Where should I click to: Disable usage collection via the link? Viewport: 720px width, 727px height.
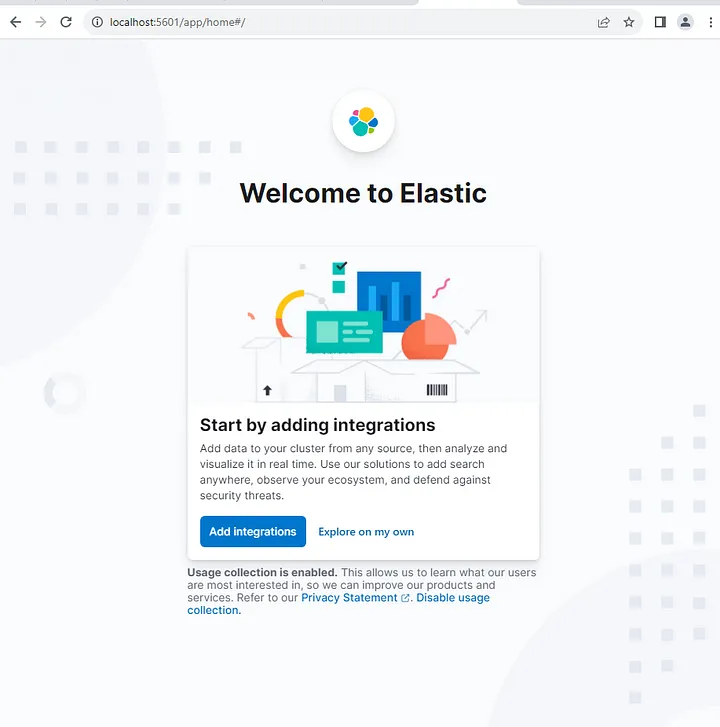pos(452,598)
